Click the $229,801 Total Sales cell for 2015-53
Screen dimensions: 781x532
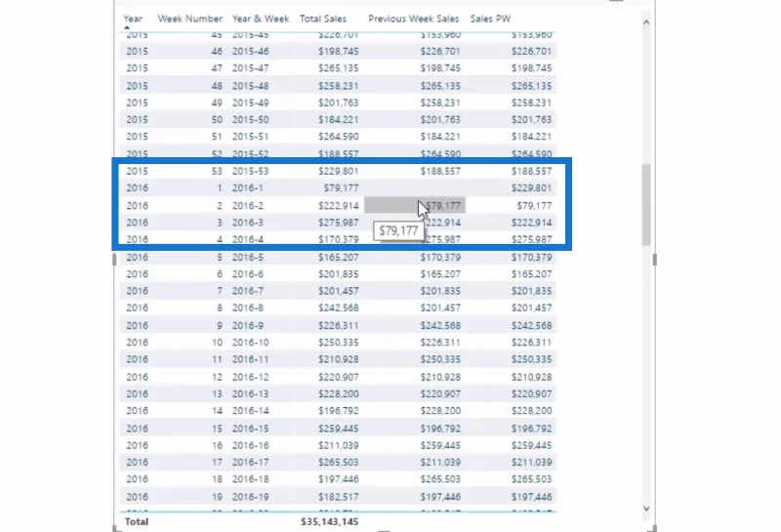click(x=338, y=171)
